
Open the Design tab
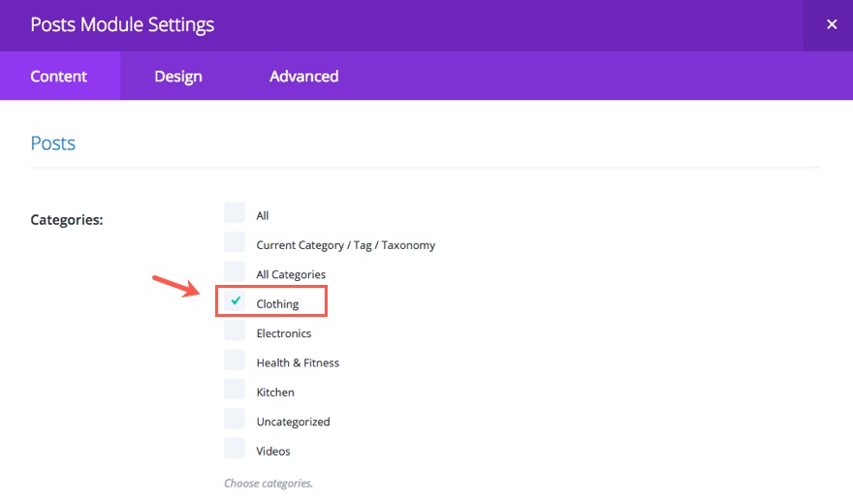[x=178, y=77]
